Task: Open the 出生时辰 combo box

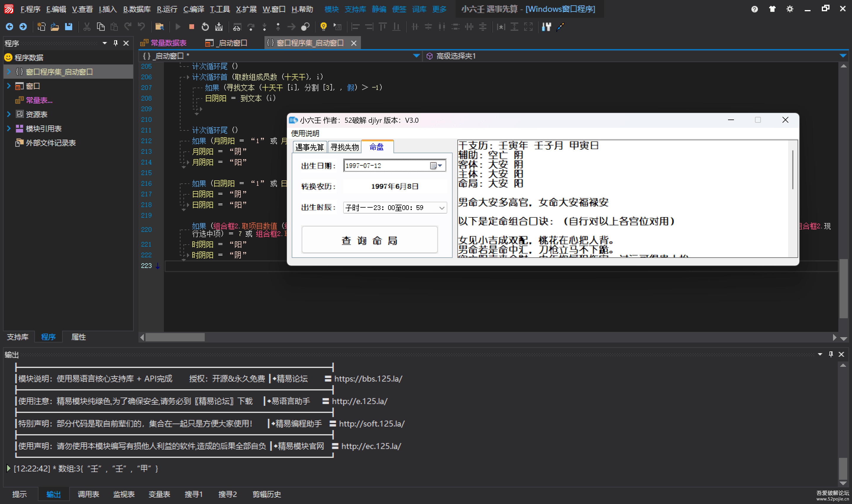Action: 442,208
